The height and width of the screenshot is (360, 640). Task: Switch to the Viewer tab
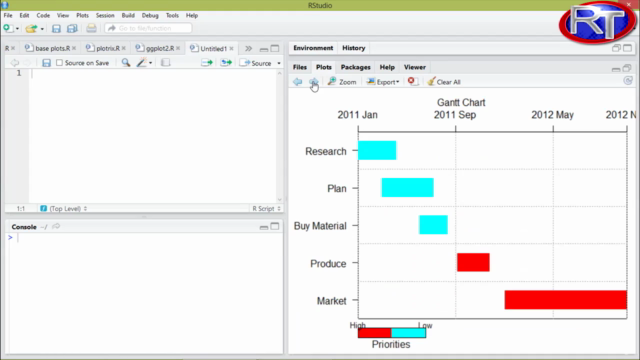click(x=415, y=67)
